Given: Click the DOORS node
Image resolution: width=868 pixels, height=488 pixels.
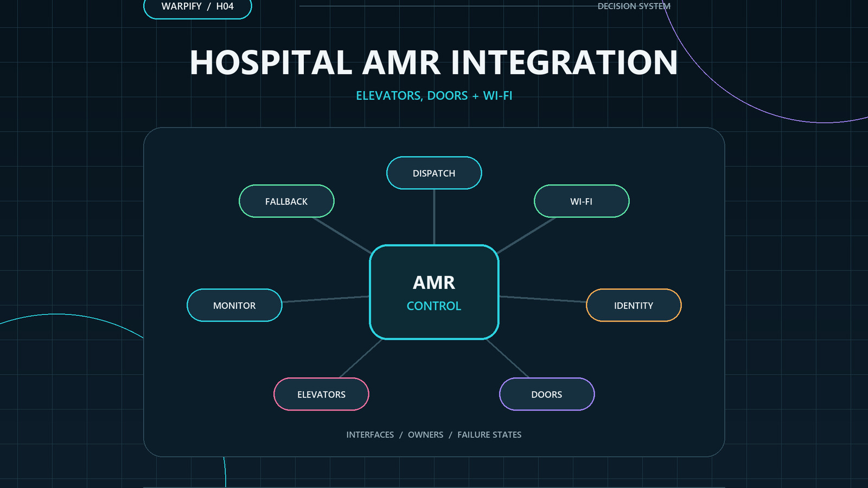Looking at the screenshot, I should point(547,394).
